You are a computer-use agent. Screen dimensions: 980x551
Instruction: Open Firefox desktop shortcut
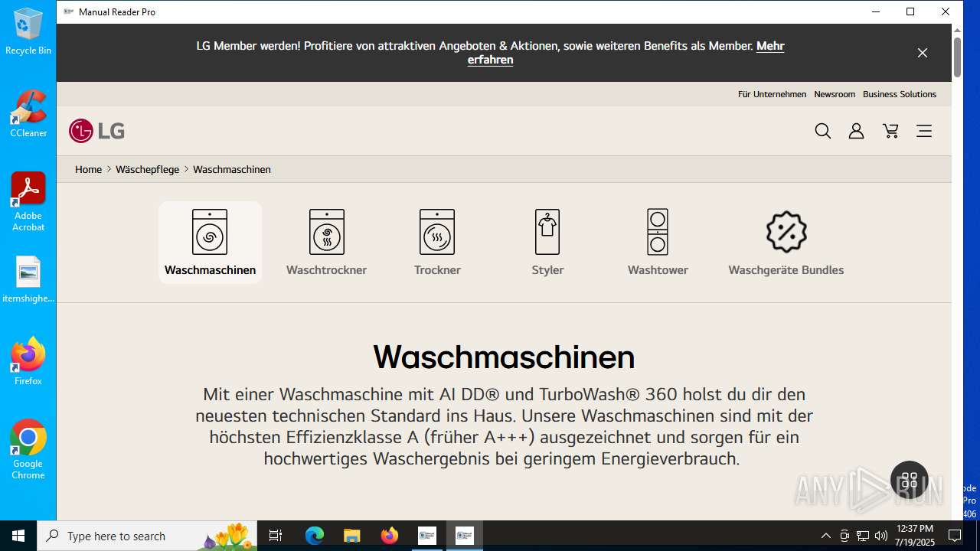(28, 362)
